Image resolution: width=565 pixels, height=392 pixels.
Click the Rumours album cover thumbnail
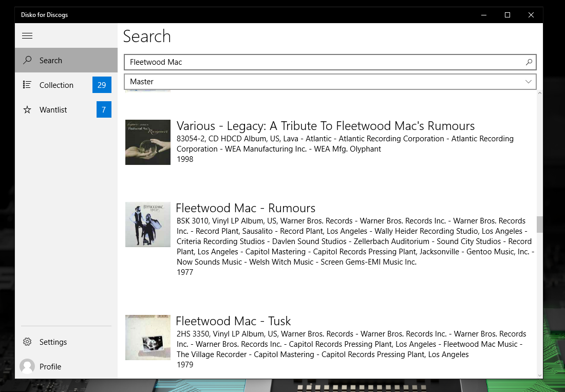[148, 225]
